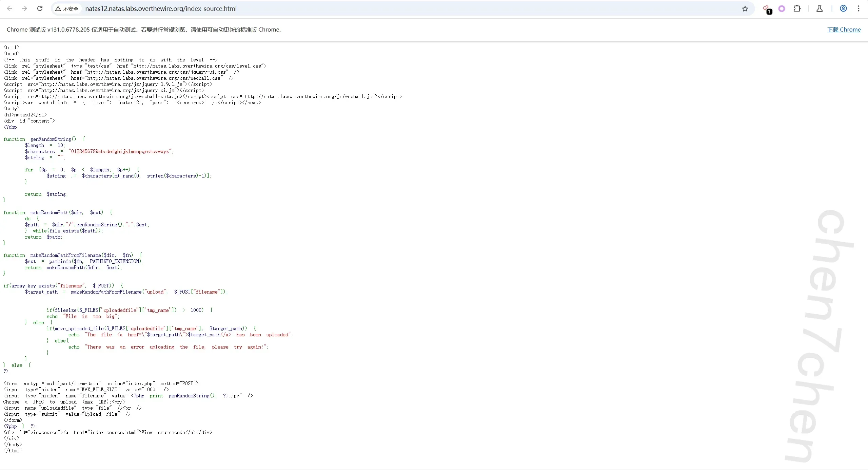Follow the 下载 Chrome link

844,30
